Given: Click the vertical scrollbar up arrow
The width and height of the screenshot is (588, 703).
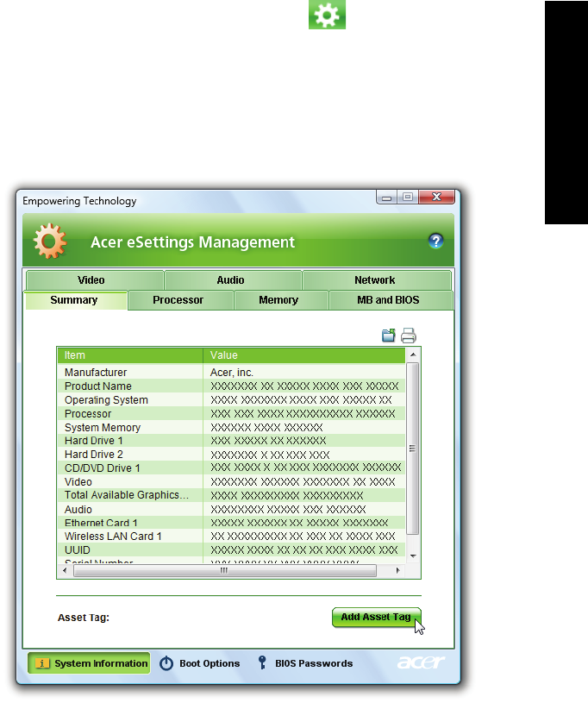Looking at the screenshot, I should tap(413, 355).
